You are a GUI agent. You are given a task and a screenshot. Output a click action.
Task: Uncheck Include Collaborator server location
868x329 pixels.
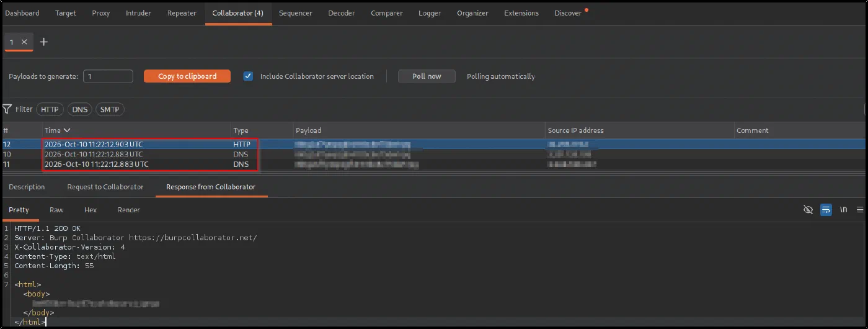pos(248,76)
